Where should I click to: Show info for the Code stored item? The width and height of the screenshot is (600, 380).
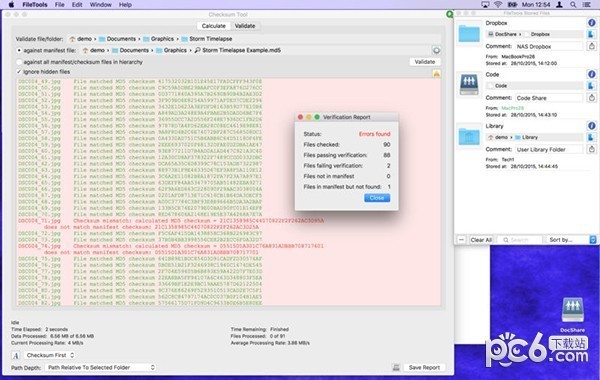pos(592,74)
